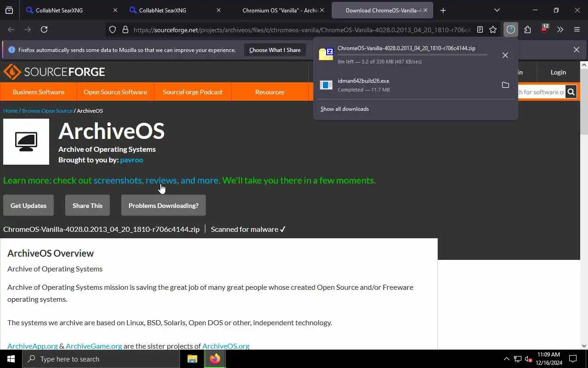Toggle the downloads panel icon
This screenshot has width=588, height=368.
pyautogui.click(x=511, y=29)
